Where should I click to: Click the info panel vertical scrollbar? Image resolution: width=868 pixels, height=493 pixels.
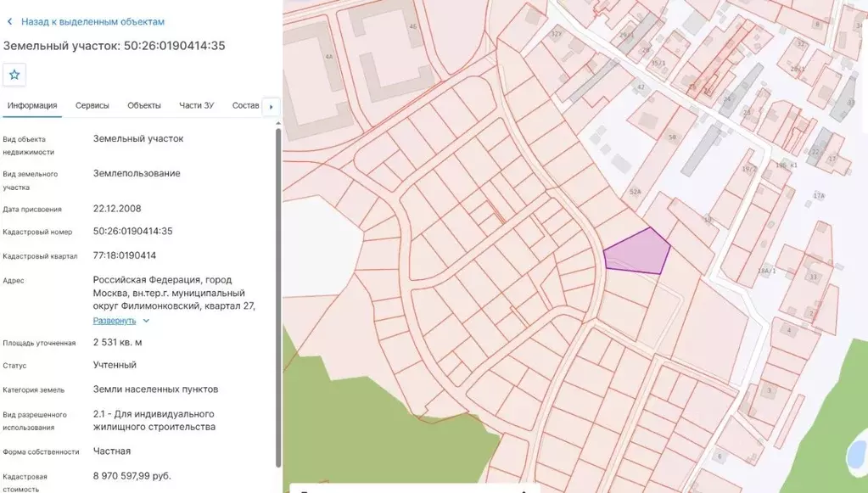pyautogui.click(x=278, y=298)
